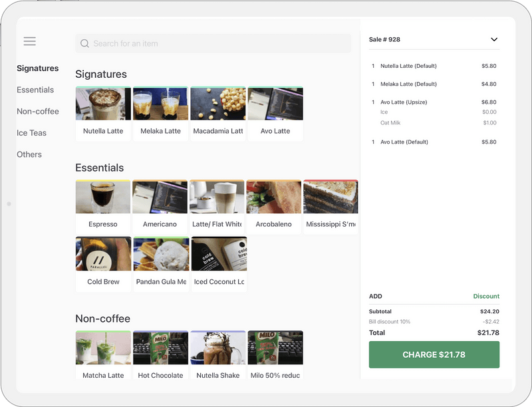The image size is (532, 407).
Task: Switch to the Essentials category
Action: coord(36,90)
